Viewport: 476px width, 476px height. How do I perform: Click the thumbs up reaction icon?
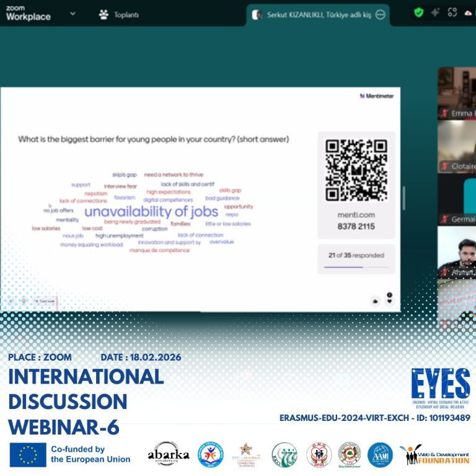(374, 301)
